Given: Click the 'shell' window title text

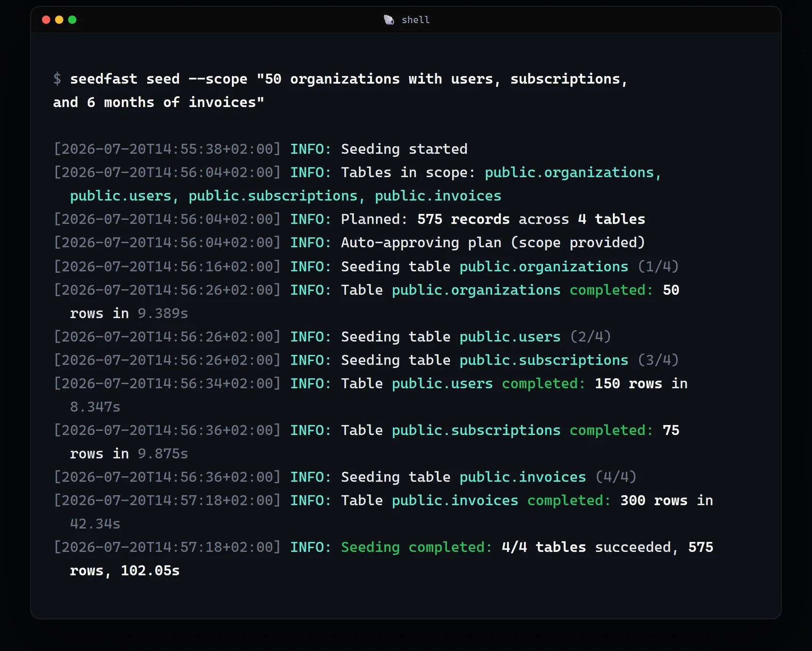Looking at the screenshot, I should pyautogui.click(x=415, y=20).
